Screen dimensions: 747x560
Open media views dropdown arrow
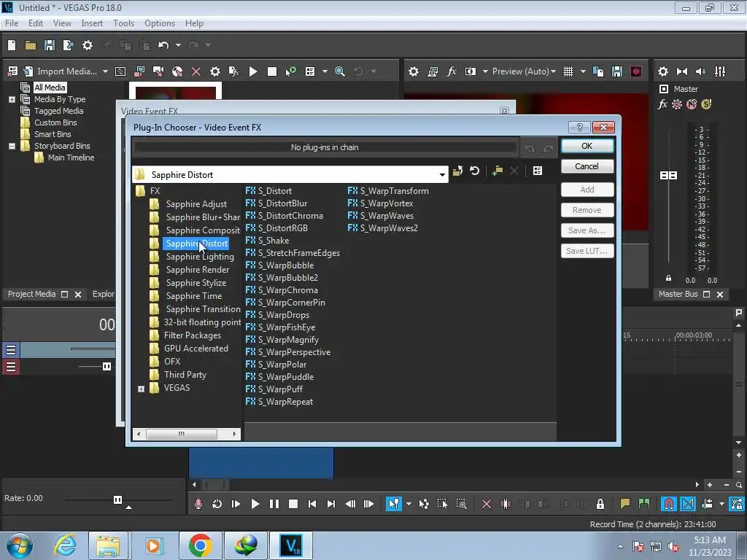pos(325,71)
